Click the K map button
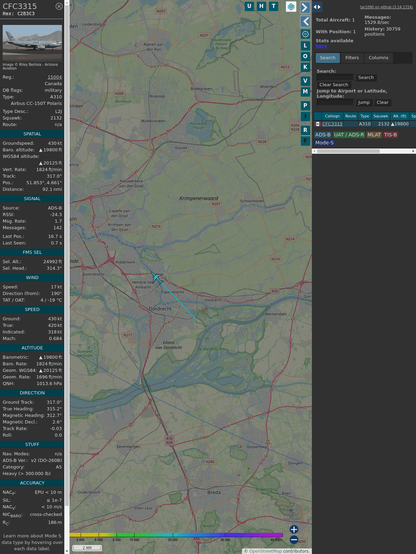The width and height of the screenshot is (416, 554). click(305, 67)
